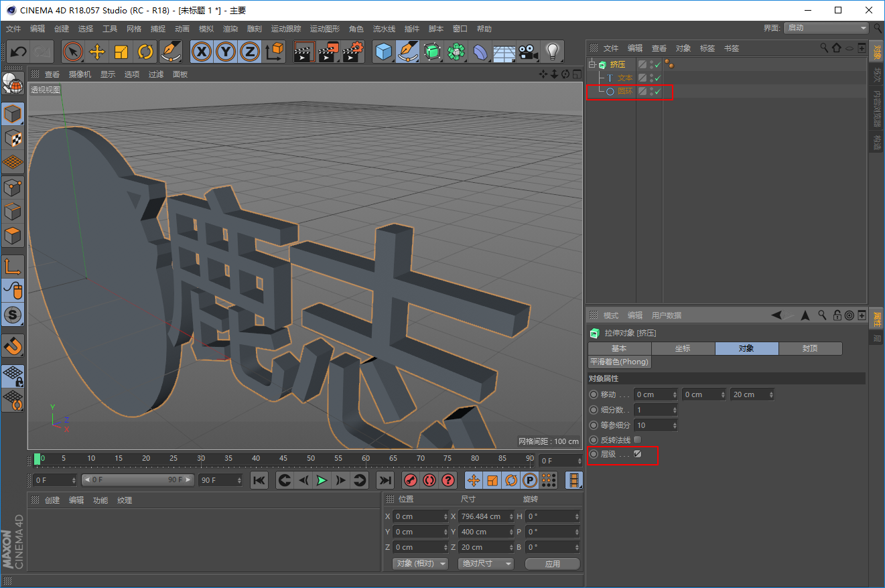This screenshot has height=588, width=885.
Task: Open the 创建 menu
Action: click(x=62, y=29)
